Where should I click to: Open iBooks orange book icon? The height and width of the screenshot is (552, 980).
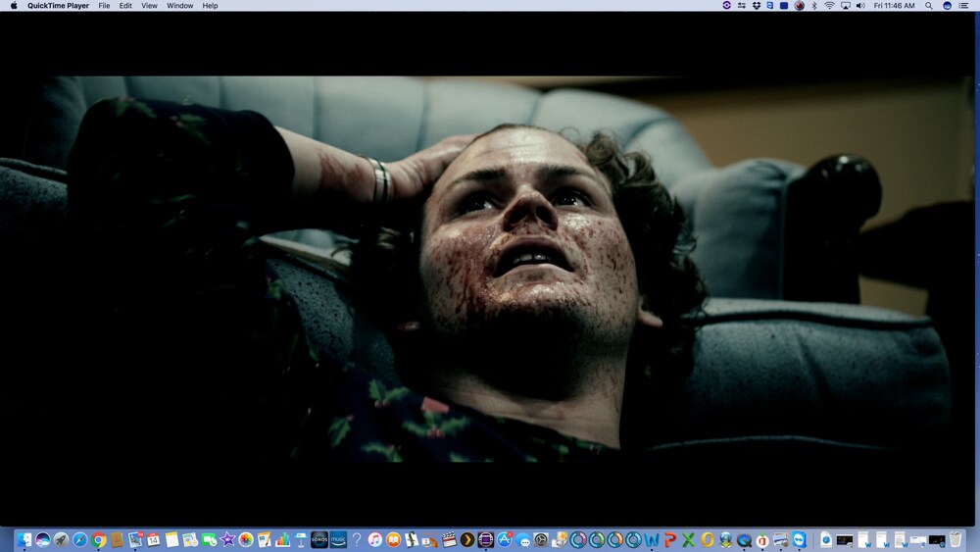pyautogui.click(x=393, y=539)
